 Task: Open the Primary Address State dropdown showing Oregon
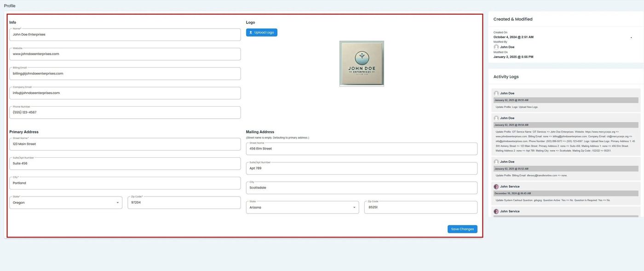pos(66,203)
